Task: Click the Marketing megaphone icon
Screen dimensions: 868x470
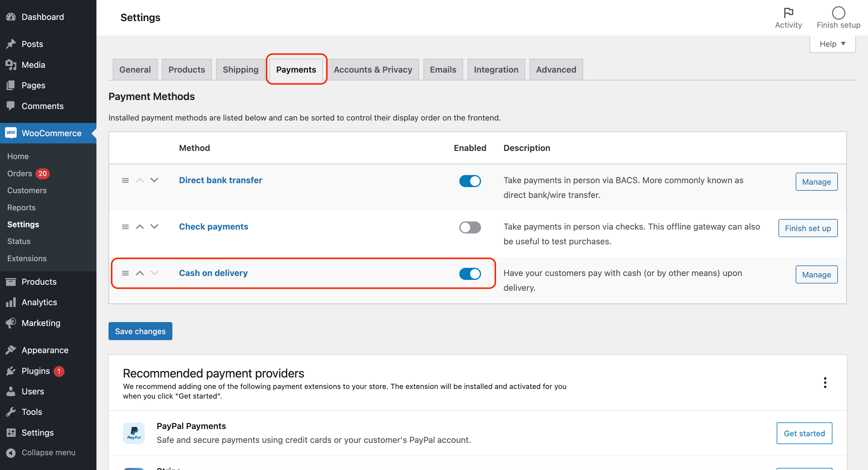Action: 11,323
